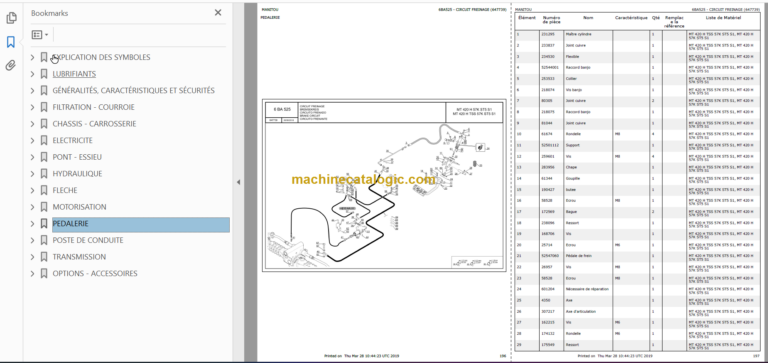Expand the POSTE DE CONDUITE chevron

click(32, 241)
